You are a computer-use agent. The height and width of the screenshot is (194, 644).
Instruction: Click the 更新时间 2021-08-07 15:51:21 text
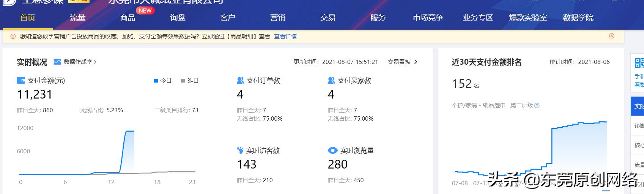click(x=336, y=62)
